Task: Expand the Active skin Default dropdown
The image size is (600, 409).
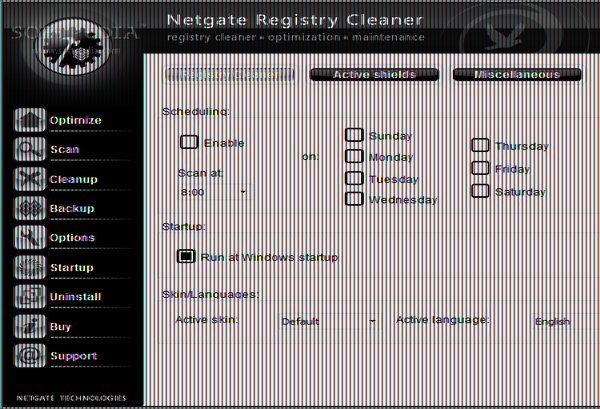Action: pyautogui.click(x=328, y=321)
